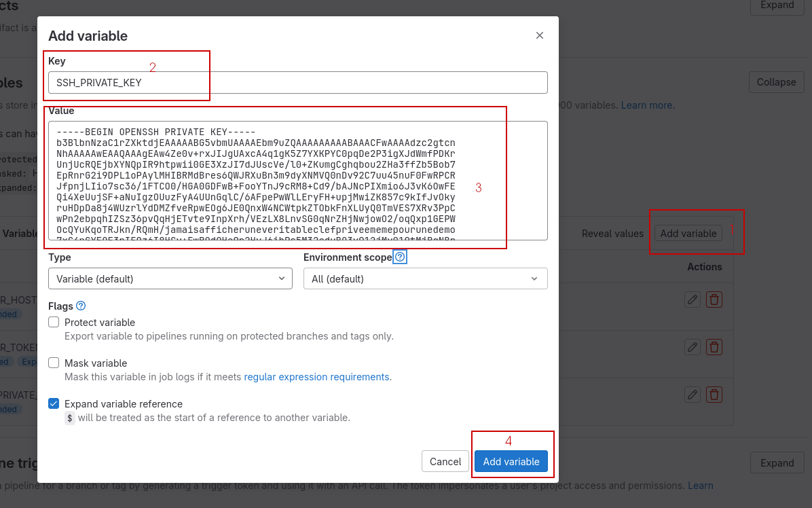Open the Environment scope help icon
The width and height of the screenshot is (812, 508).
pyautogui.click(x=400, y=257)
